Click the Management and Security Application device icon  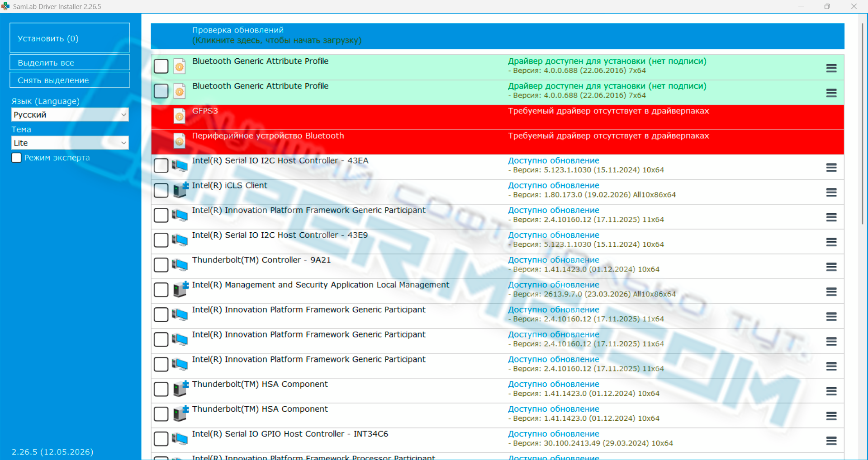181,290
